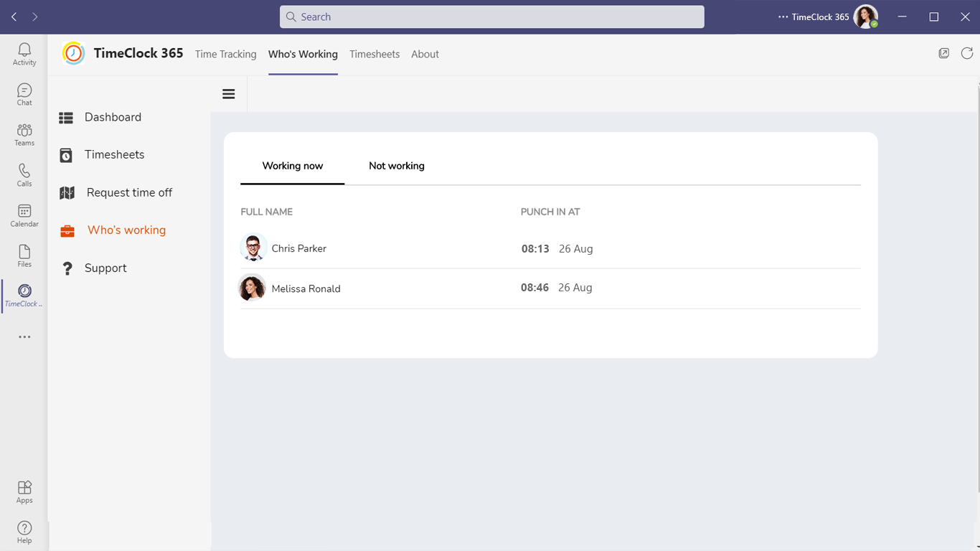Open the Activity bell icon

click(24, 54)
